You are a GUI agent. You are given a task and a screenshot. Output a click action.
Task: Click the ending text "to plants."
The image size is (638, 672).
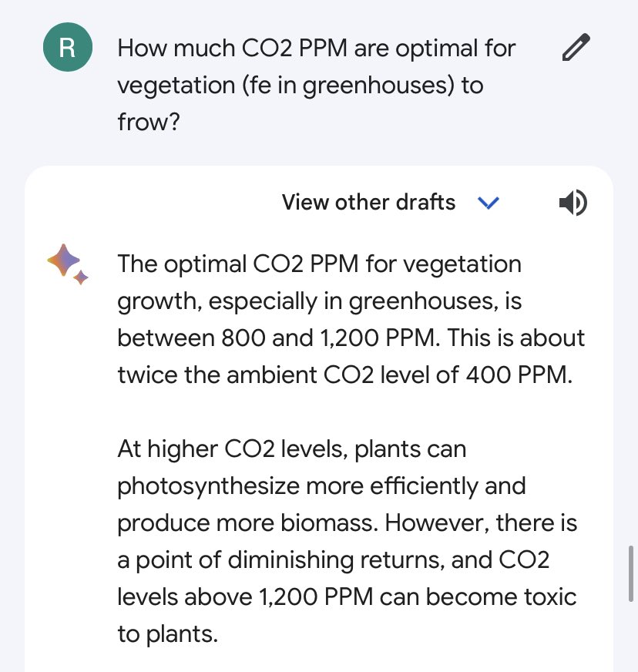[168, 634]
